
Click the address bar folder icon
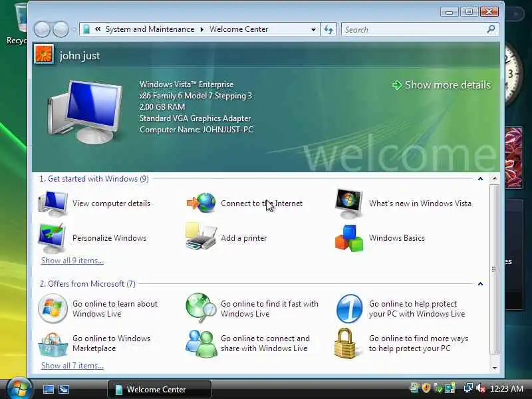86,29
